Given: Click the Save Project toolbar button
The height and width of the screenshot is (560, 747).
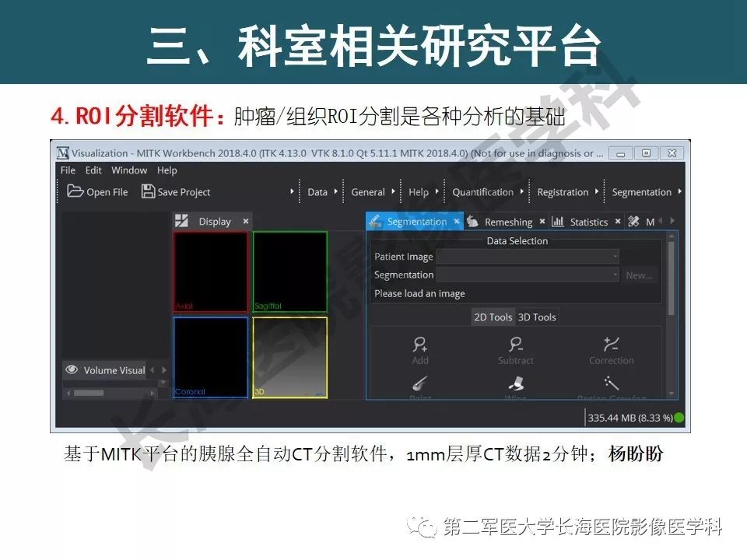Looking at the screenshot, I should [x=176, y=192].
